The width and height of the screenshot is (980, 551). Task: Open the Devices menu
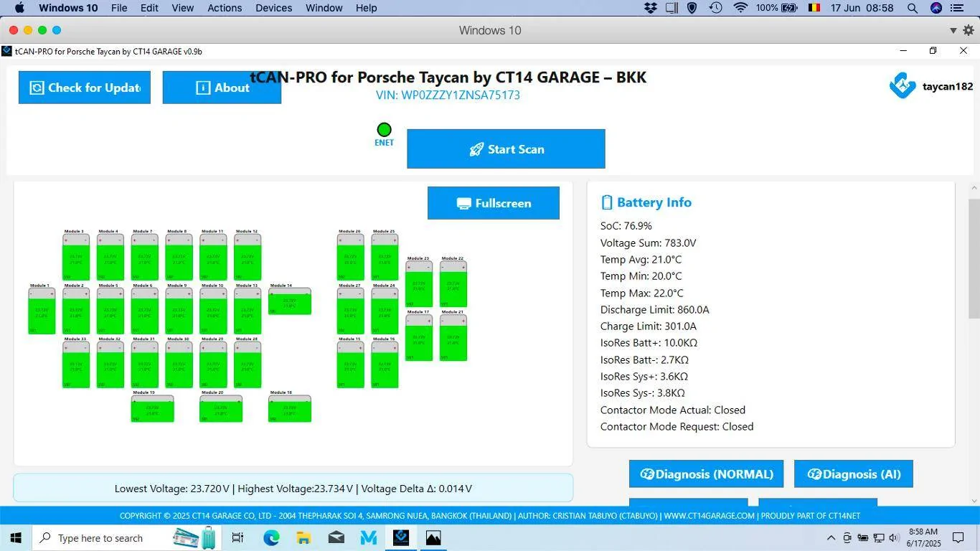[x=273, y=8]
